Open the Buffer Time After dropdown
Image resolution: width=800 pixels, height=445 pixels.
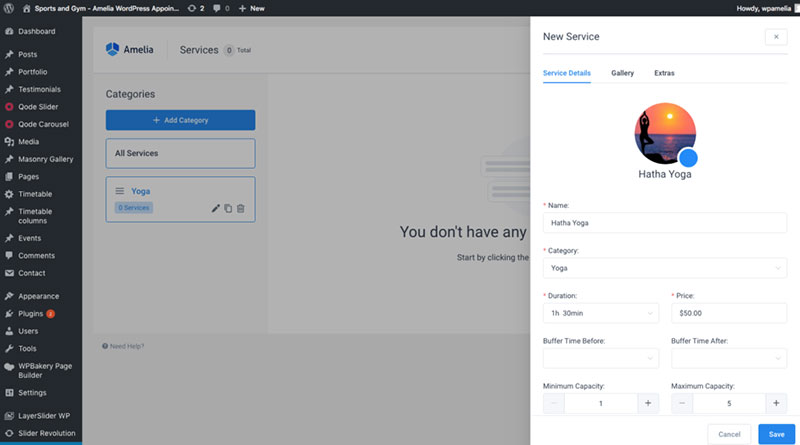(729, 358)
